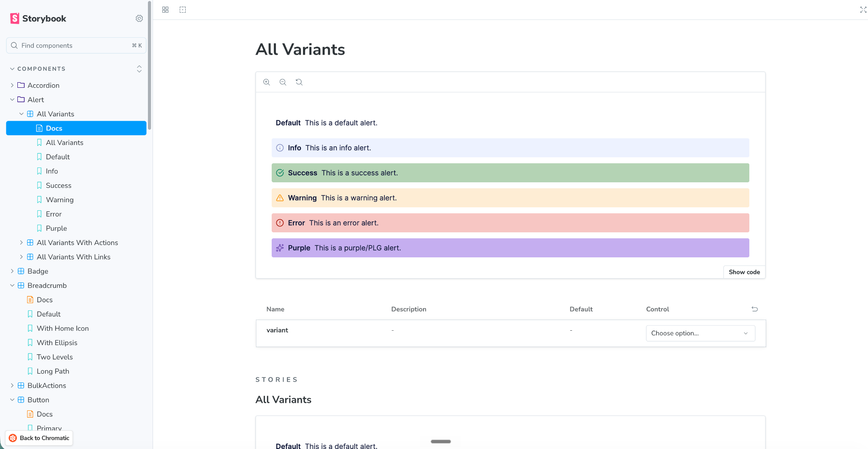This screenshot has width=868, height=449.
Task: Open With Ellipsis breadcrumb story
Action: (x=57, y=343)
